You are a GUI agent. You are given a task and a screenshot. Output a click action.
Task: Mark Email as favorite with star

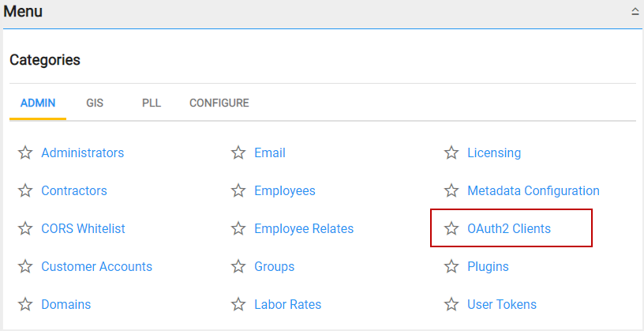pos(238,152)
